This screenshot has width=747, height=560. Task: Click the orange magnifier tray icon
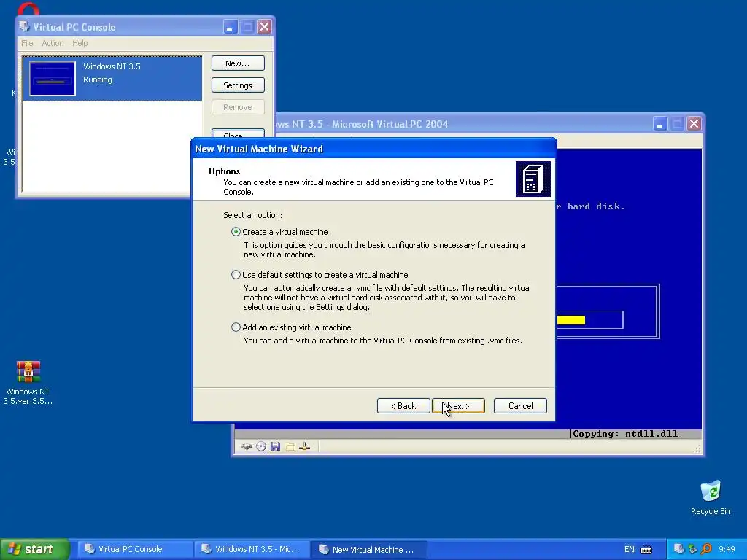[706, 549]
